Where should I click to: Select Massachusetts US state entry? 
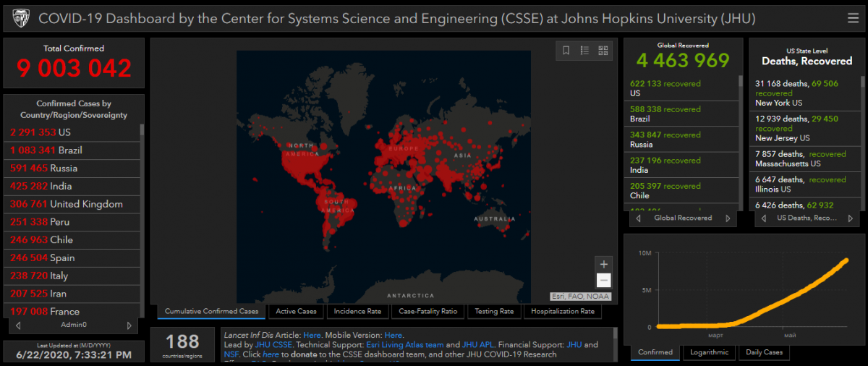pos(806,158)
